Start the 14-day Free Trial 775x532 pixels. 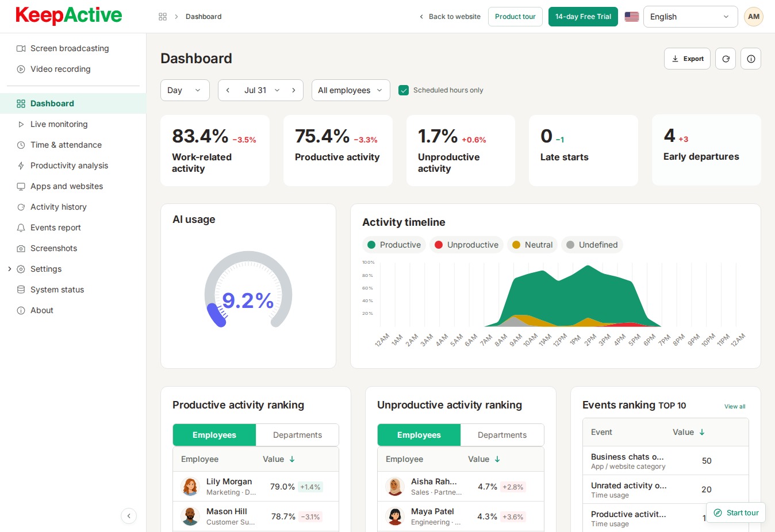click(x=583, y=17)
